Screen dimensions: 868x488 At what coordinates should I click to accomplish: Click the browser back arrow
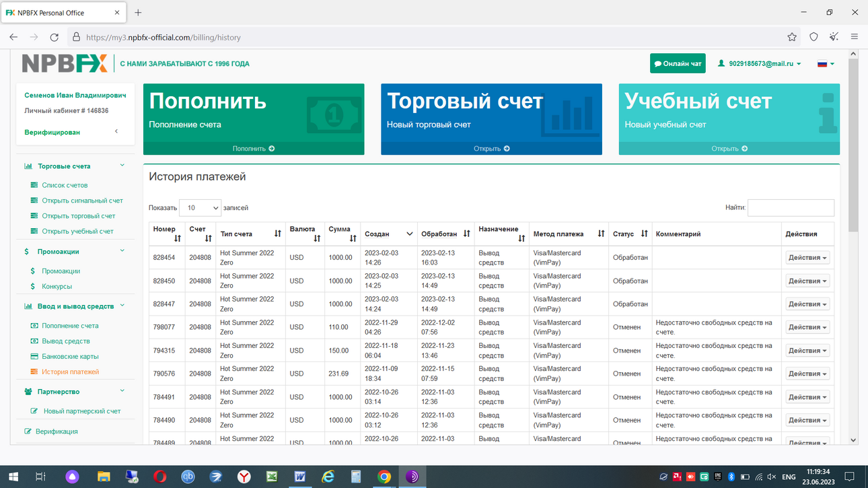(13, 37)
